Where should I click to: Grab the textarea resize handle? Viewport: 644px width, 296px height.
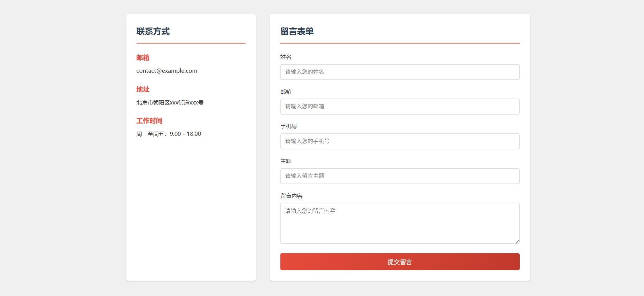point(517,241)
